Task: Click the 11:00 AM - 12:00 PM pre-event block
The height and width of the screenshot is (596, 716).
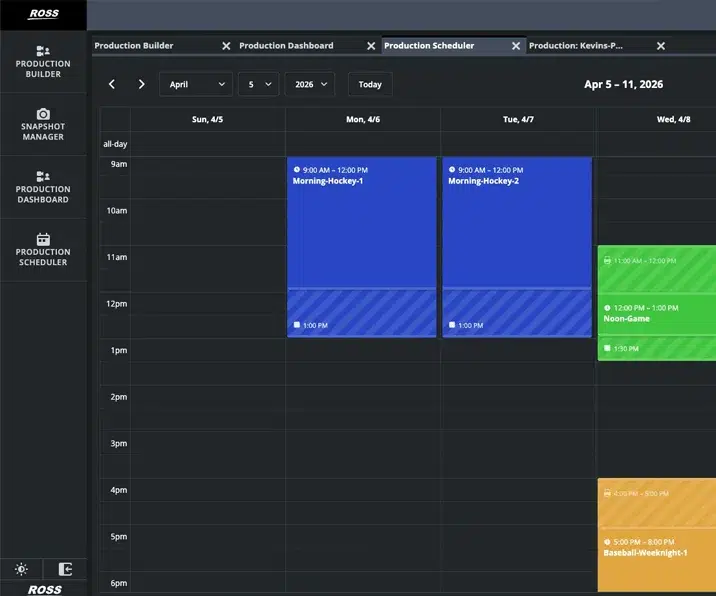Action: (x=657, y=269)
